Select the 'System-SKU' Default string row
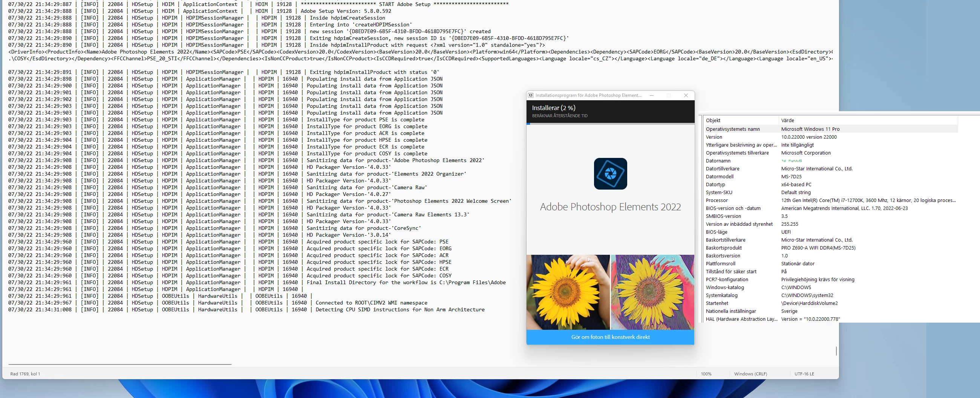 pos(830,193)
